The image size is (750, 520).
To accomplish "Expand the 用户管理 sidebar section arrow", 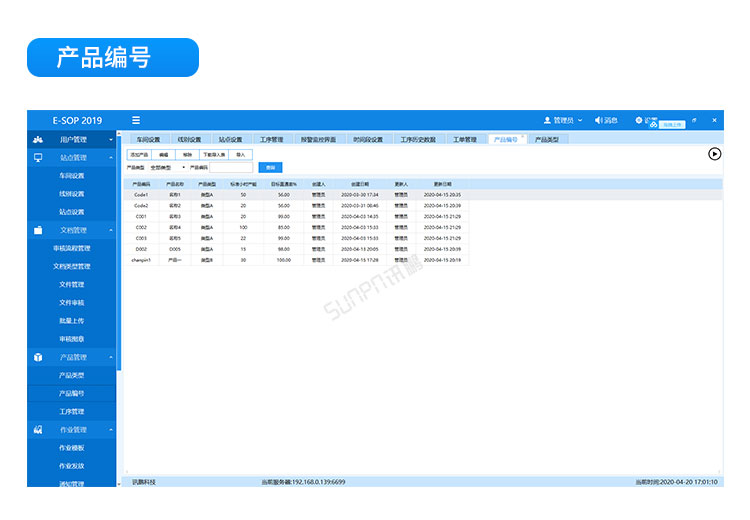I will point(111,139).
